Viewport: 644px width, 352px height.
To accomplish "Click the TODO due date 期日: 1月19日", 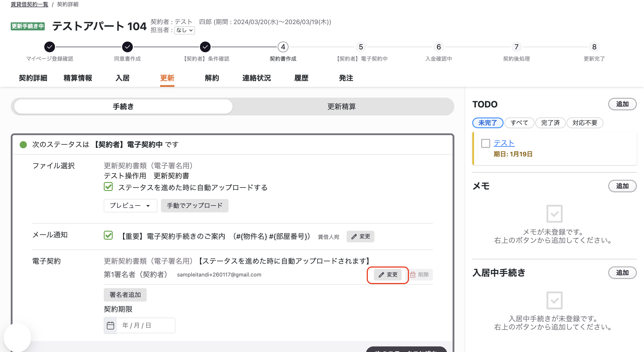I will coord(513,154).
